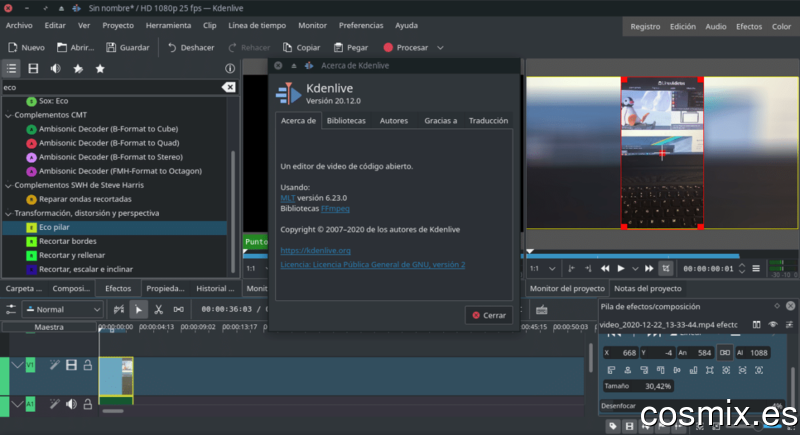Switch to Autores tab in about dialog
Viewport: 800px width, 435px height.
click(394, 121)
